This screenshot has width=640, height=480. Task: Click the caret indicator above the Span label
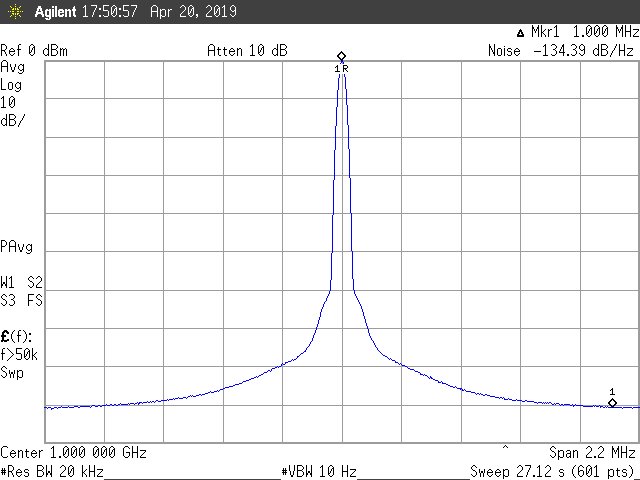tap(505, 447)
